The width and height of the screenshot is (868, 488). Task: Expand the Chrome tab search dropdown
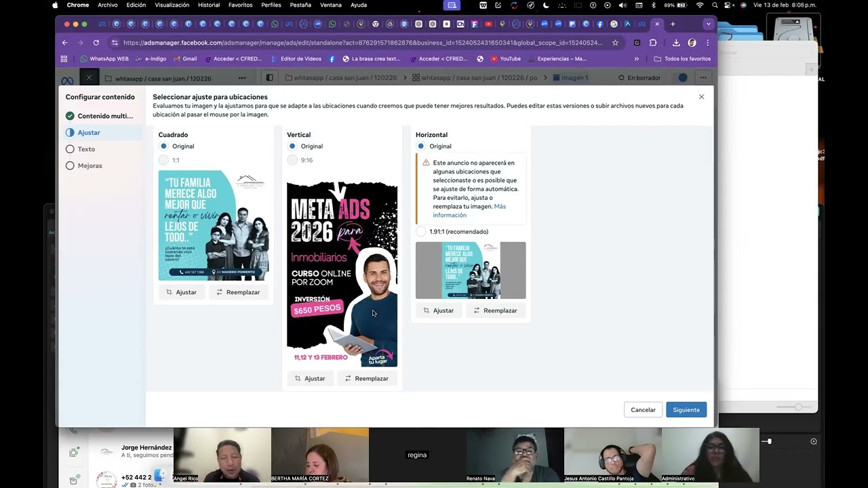pos(709,24)
